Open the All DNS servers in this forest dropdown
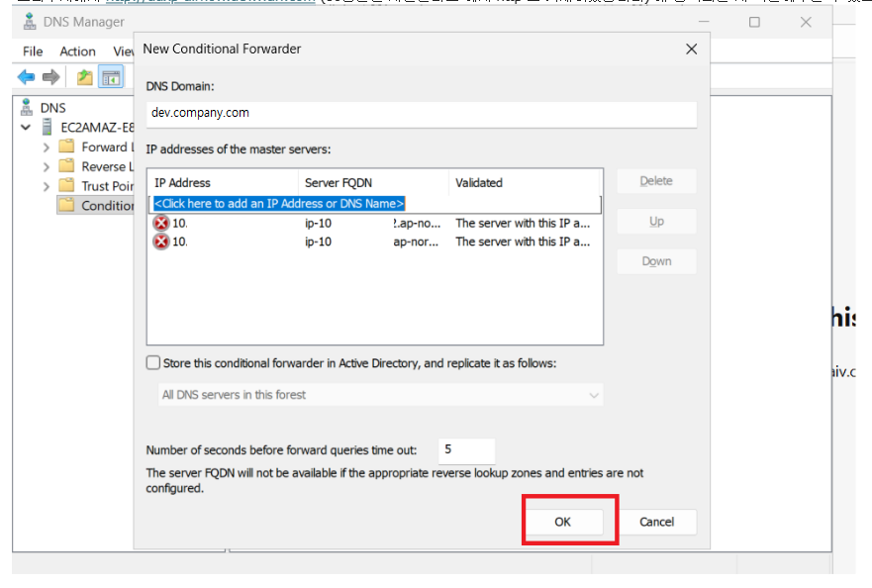Image resolution: width=872 pixels, height=588 pixels. coord(381,395)
